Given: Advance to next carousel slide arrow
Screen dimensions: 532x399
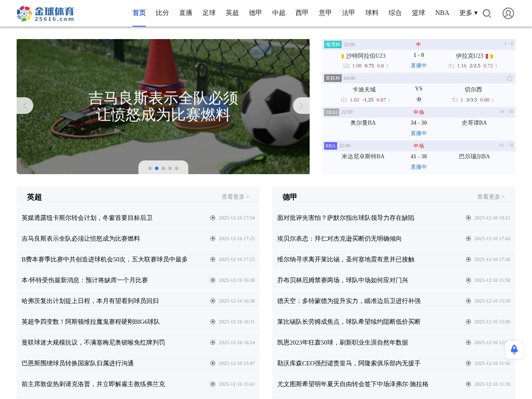Looking at the screenshot, I should [x=301, y=106].
